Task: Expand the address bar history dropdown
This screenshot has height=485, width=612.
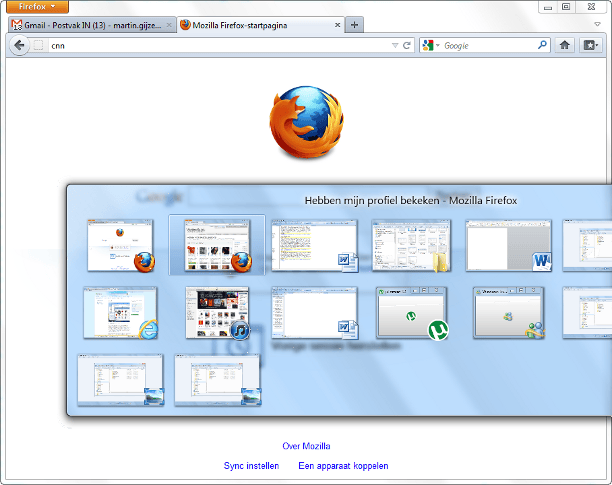Action: click(395, 46)
